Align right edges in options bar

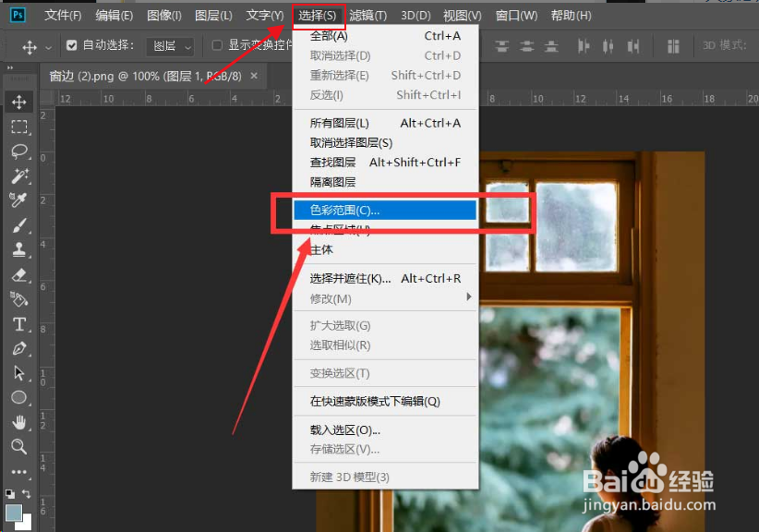(x=633, y=46)
